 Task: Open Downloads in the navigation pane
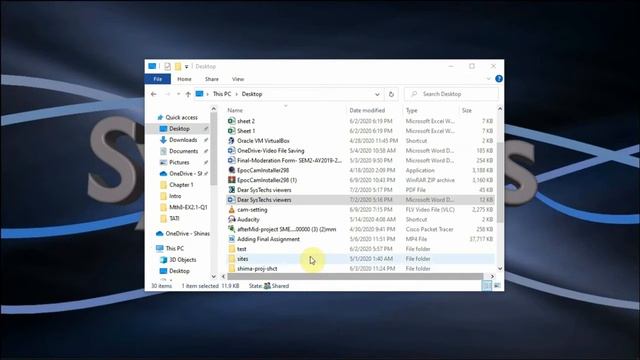tap(183, 140)
